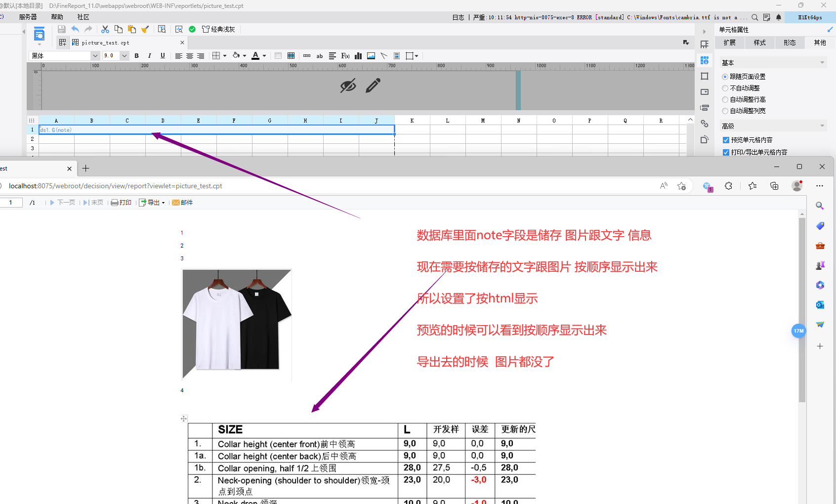
Task: Click the insert chart icon
Action: [358, 56]
